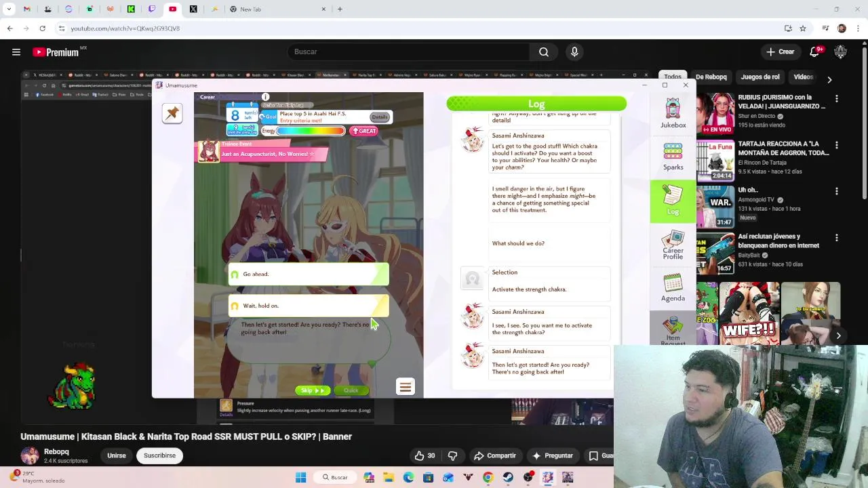Click the taskbar Buscar search box
The image size is (868, 488).
[x=335, y=477]
